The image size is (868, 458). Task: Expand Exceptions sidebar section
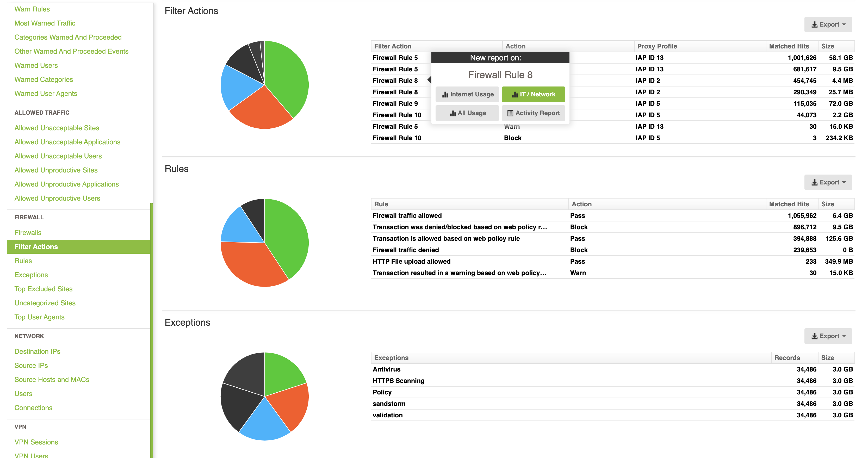pyautogui.click(x=31, y=274)
